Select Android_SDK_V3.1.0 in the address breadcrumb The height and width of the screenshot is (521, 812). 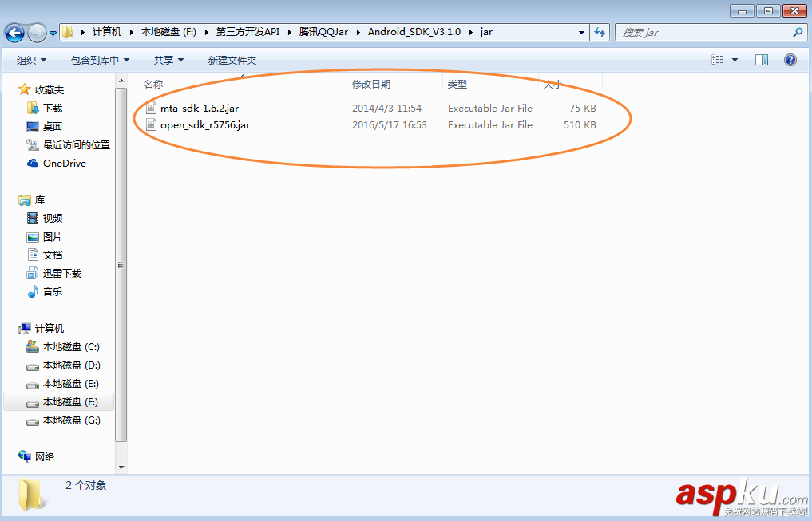(x=414, y=32)
